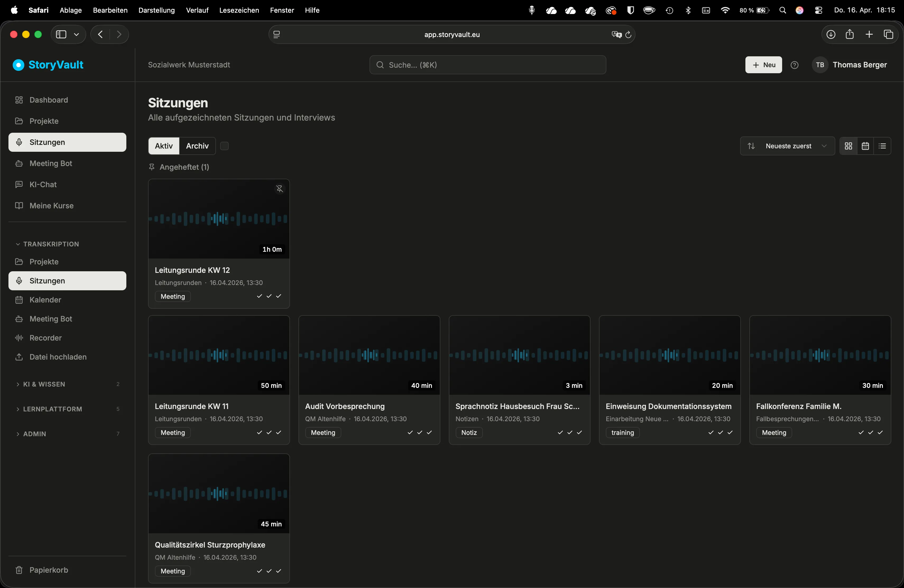Viewport: 904px width, 588px height.
Task: Click training tag on Einweisung card
Action: click(x=622, y=433)
